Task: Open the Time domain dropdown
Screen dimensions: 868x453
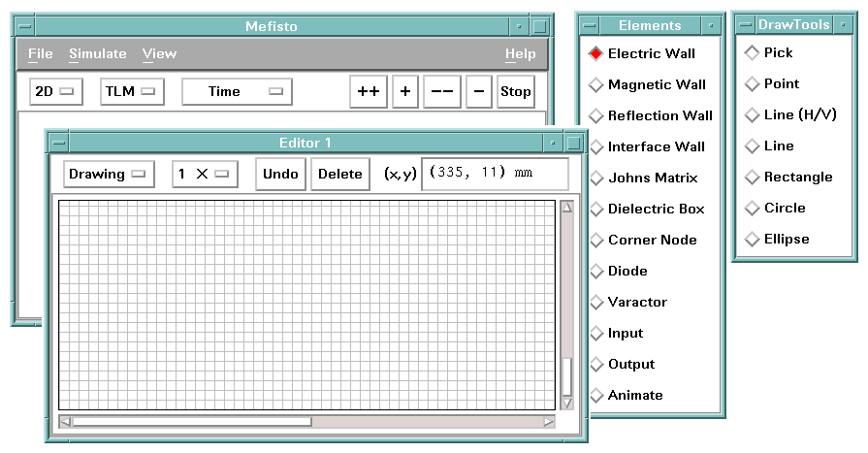Action: pyautogui.click(x=237, y=91)
